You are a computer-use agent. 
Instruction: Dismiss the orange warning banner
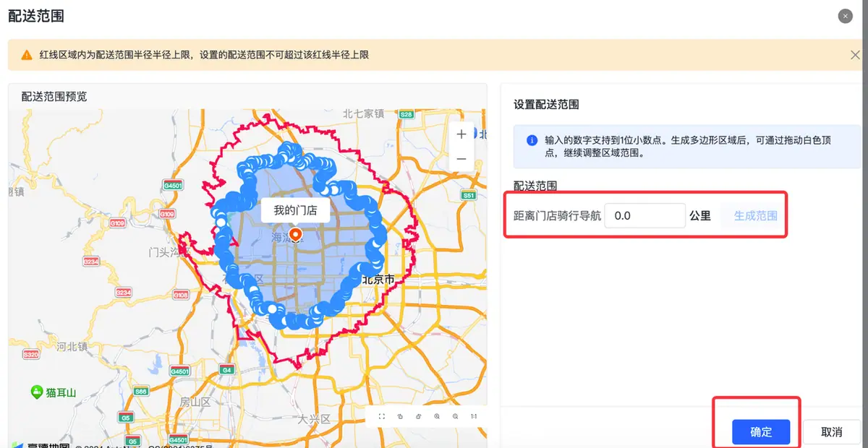[x=855, y=54]
